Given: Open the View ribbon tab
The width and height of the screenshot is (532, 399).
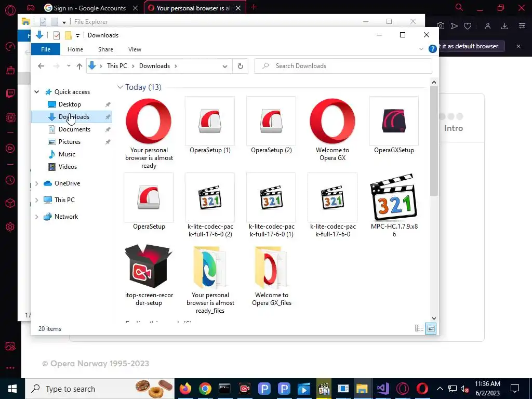Looking at the screenshot, I should [x=135, y=49].
